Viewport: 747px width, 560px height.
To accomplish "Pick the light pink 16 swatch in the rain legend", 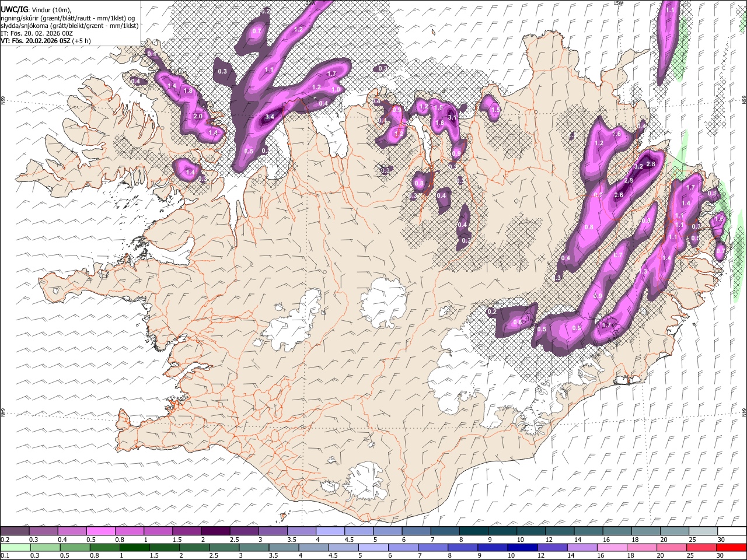I will pyautogui.click(x=612, y=548).
